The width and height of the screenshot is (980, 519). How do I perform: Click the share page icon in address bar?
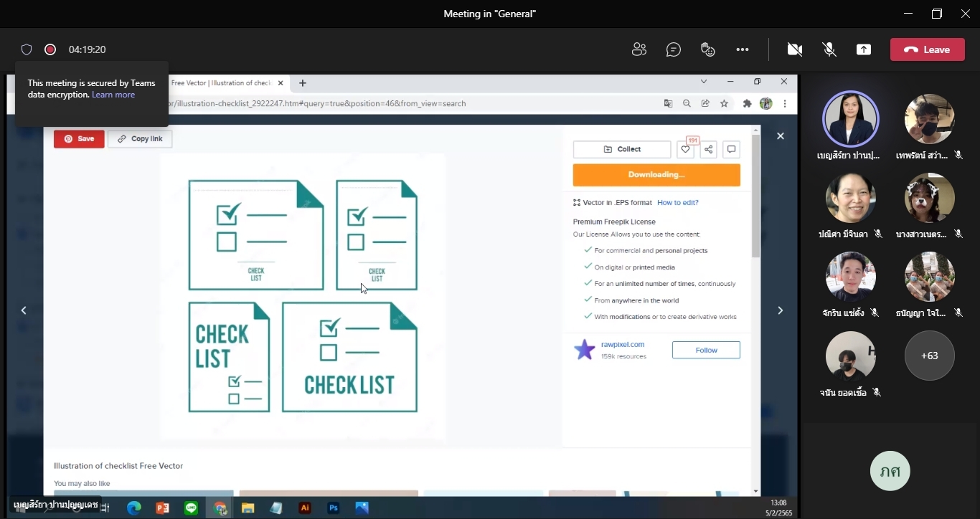pos(705,103)
